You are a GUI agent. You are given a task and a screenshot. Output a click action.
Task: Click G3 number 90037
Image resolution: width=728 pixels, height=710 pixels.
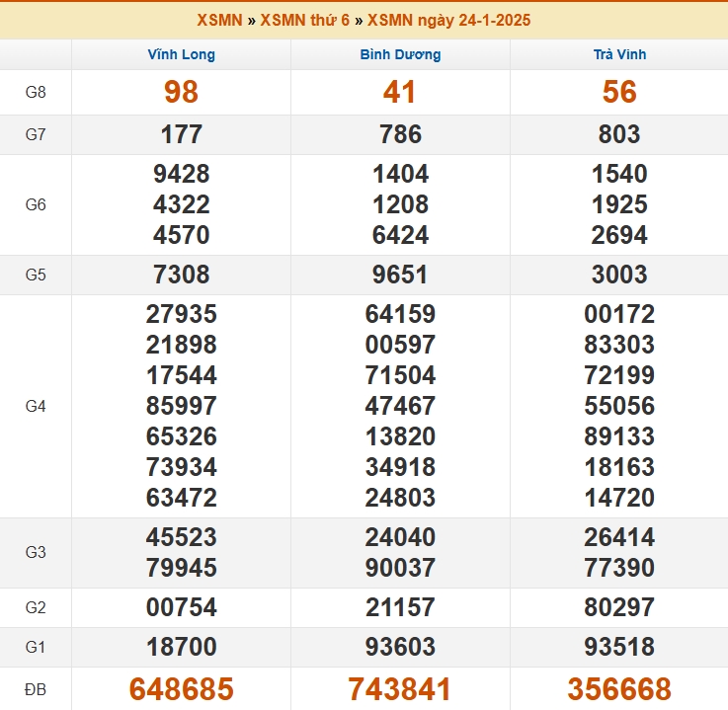point(401,568)
